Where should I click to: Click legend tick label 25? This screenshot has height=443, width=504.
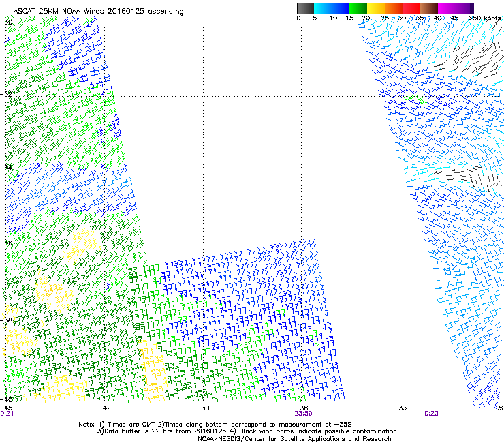point(385,18)
